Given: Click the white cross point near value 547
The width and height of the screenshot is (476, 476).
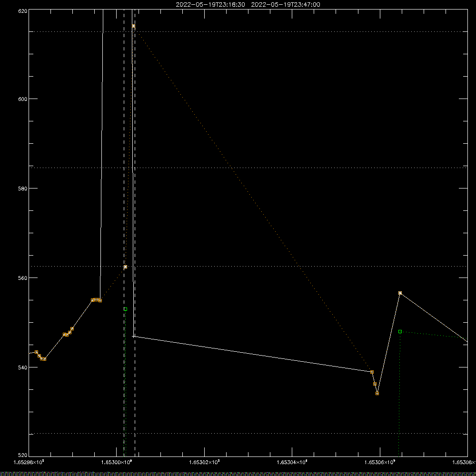Looking at the screenshot, I should (x=133, y=337).
